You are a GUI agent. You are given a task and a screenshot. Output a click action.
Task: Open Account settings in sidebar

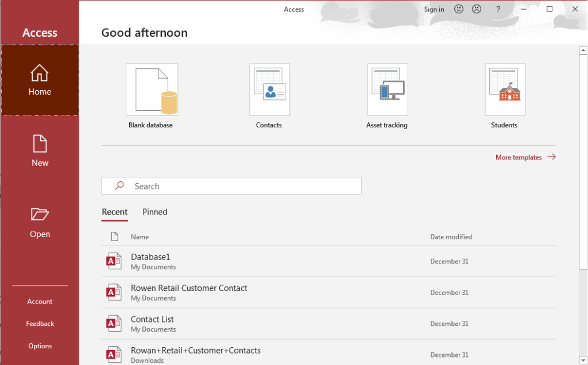point(40,301)
